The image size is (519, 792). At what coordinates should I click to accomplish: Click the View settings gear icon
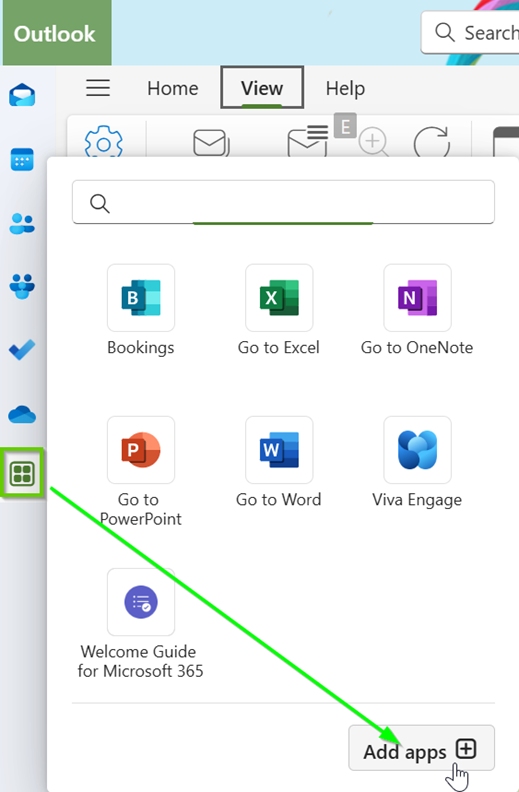[x=103, y=142]
